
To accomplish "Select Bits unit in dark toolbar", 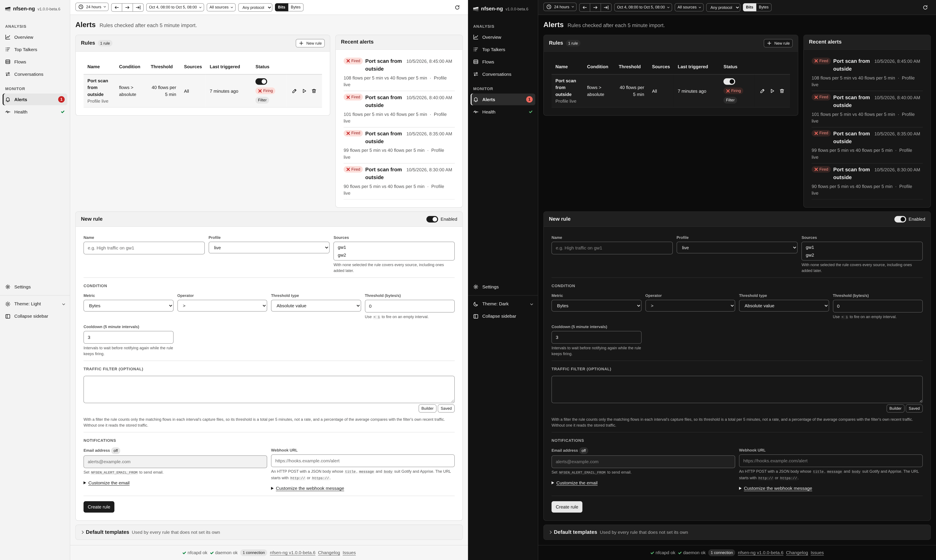I will (x=749, y=7).
